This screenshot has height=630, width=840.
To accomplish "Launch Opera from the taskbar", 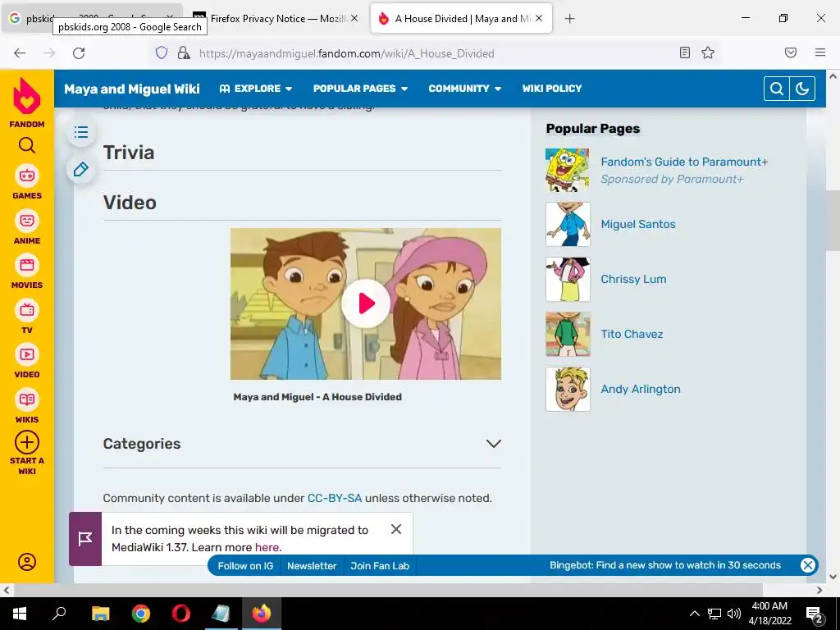I will point(181,614).
